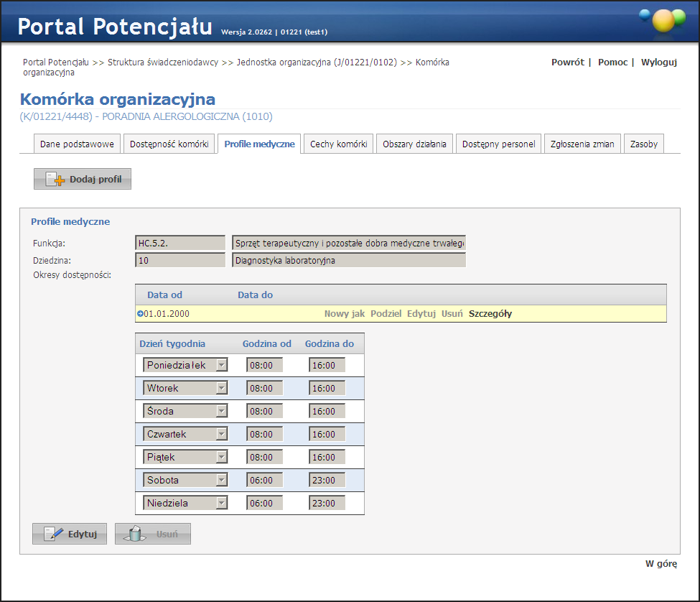
Task: Switch to the Dane podstawowe tab
Action: (77, 144)
